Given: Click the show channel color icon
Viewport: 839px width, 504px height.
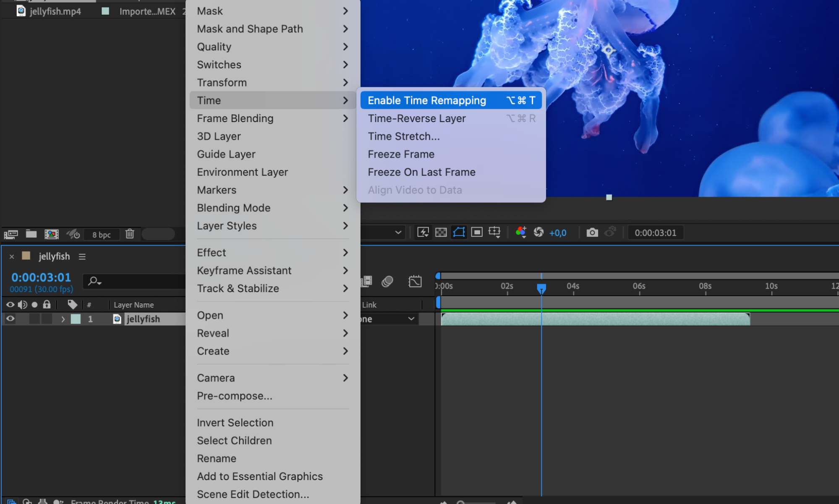Looking at the screenshot, I should point(521,232).
